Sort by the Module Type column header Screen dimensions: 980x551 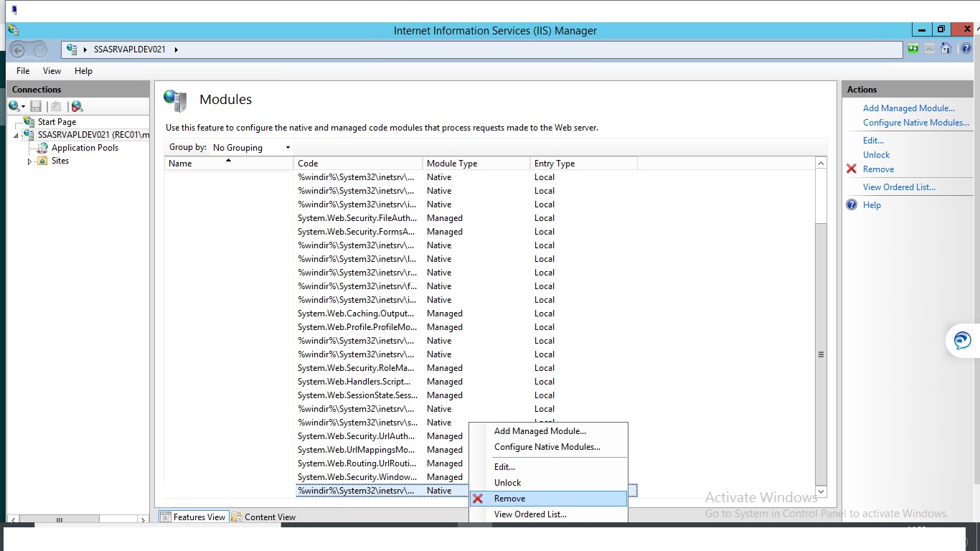point(476,164)
